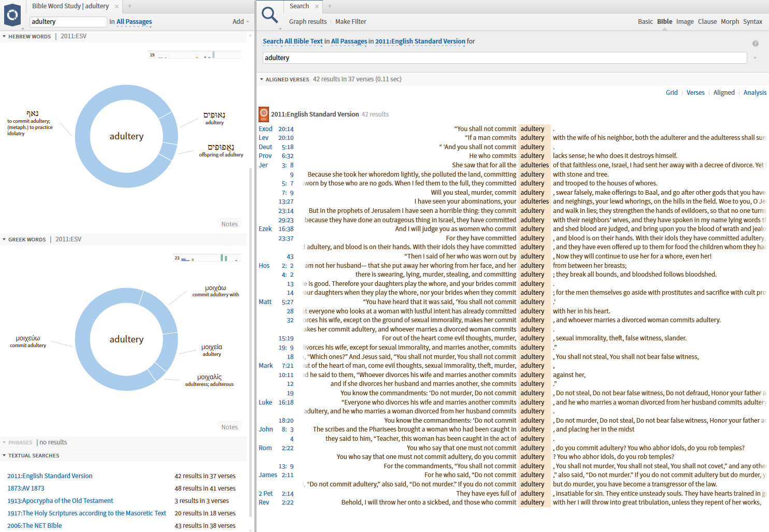Switch results to Analysis view
The width and height of the screenshot is (769, 532).
[755, 93]
